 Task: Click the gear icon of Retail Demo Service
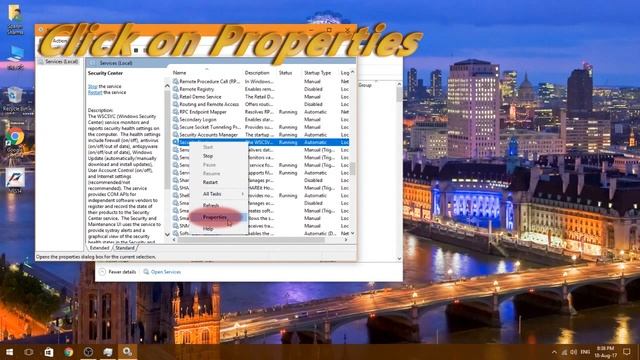[x=176, y=97]
